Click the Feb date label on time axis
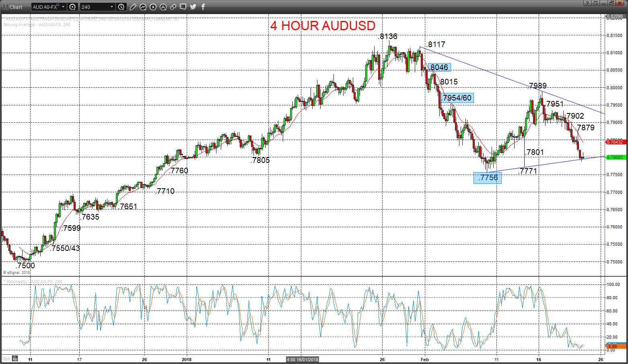The height and width of the screenshot is (364, 628). [x=425, y=360]
